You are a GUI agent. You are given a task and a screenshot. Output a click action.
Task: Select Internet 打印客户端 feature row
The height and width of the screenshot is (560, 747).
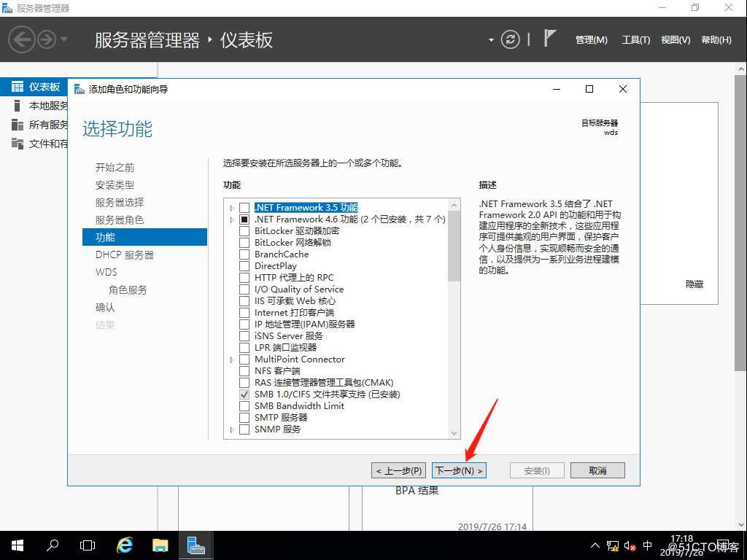point(294,313)
